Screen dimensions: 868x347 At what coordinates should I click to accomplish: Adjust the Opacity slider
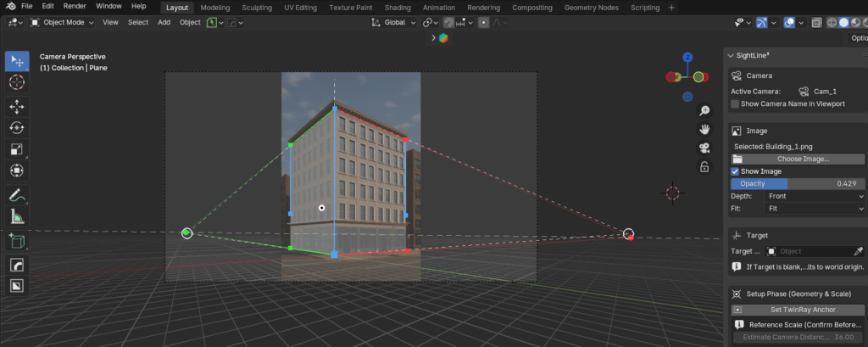pos(798,184)
